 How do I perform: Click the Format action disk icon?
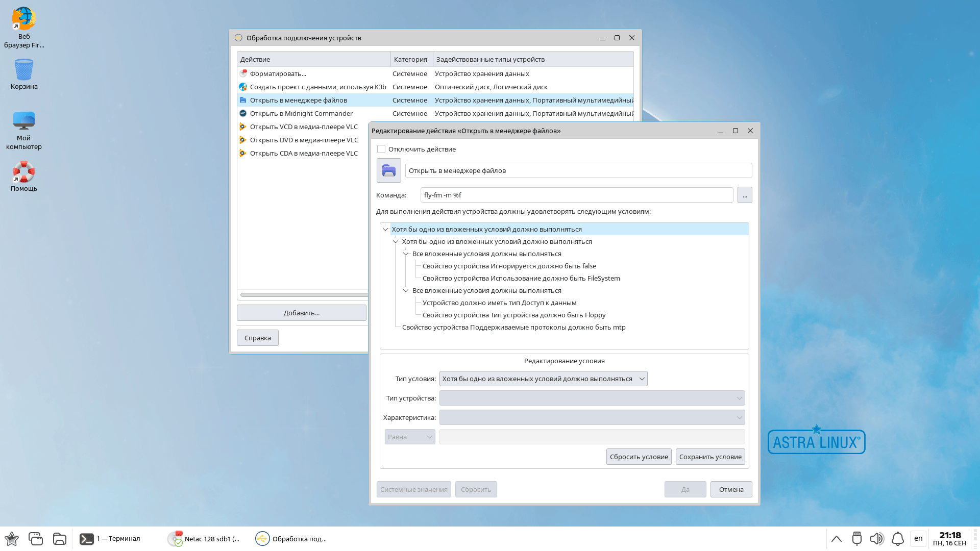[x=243, y=73]
